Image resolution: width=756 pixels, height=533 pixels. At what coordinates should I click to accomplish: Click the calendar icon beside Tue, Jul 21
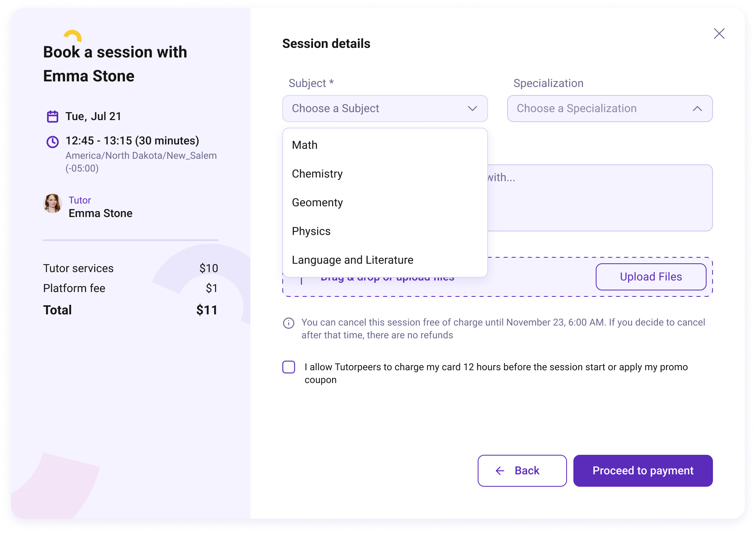point(53,116)
